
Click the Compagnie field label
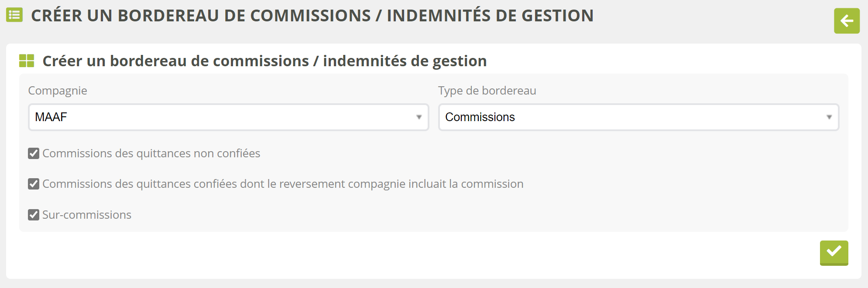tap(58, 91)
